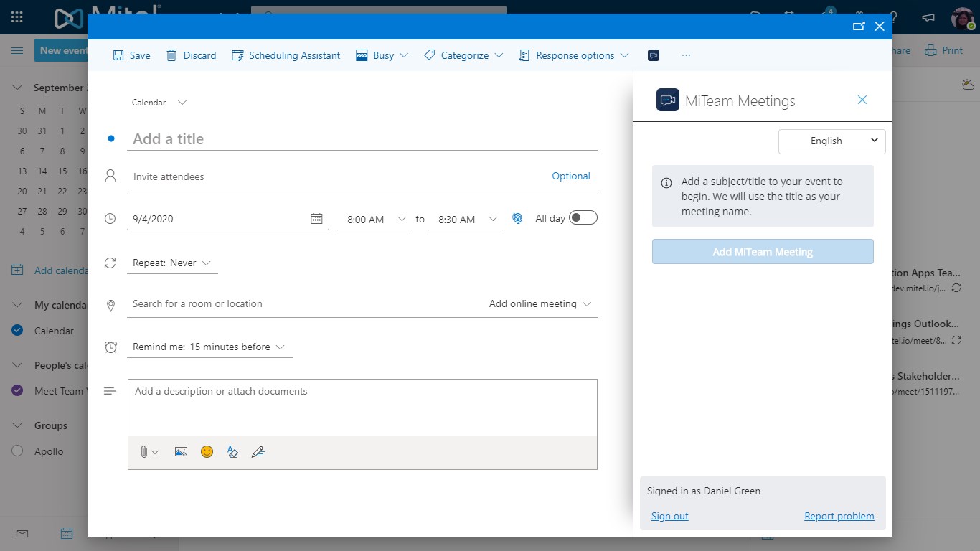The image size is (980, 551).
Task: Open the app launcher grid
Action: coord(17,17)
